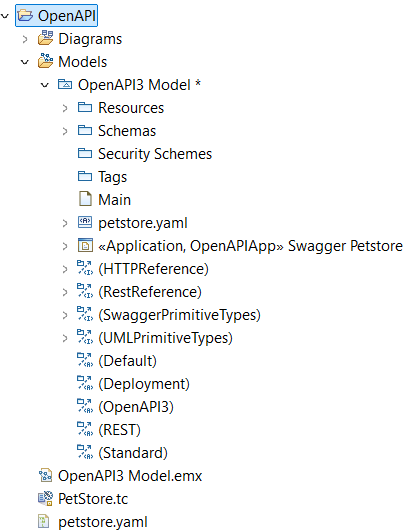Expand the SwaggerPrimitiveTypes import node
This screenshot has width=417, height=532.
pos(65,315)
